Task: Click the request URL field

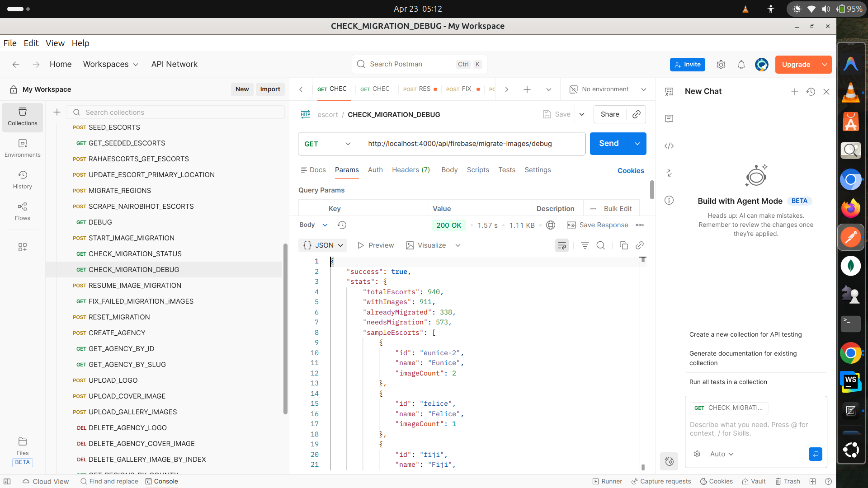Action: [472, 144]
